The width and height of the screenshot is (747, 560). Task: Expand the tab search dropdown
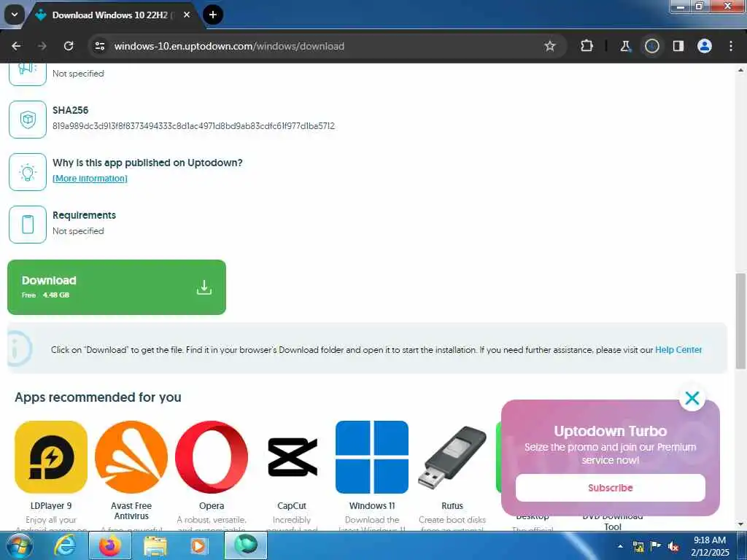pos(15,15)
